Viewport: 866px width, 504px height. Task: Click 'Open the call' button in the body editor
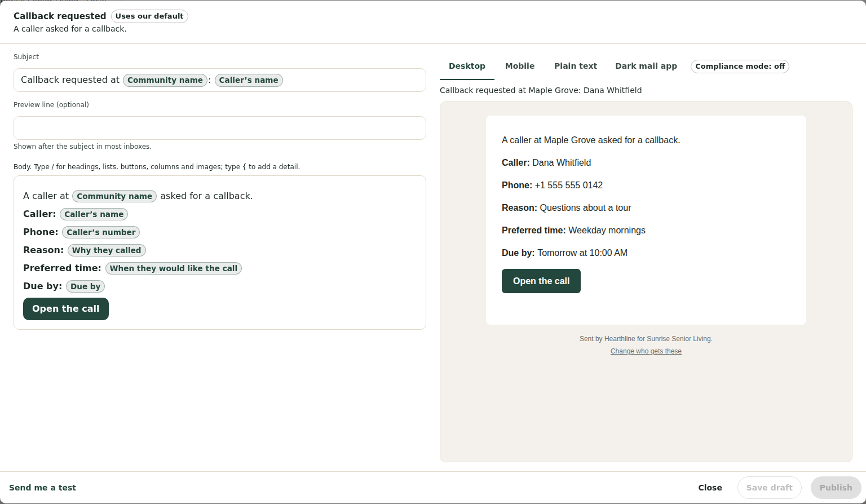point(66,309)
